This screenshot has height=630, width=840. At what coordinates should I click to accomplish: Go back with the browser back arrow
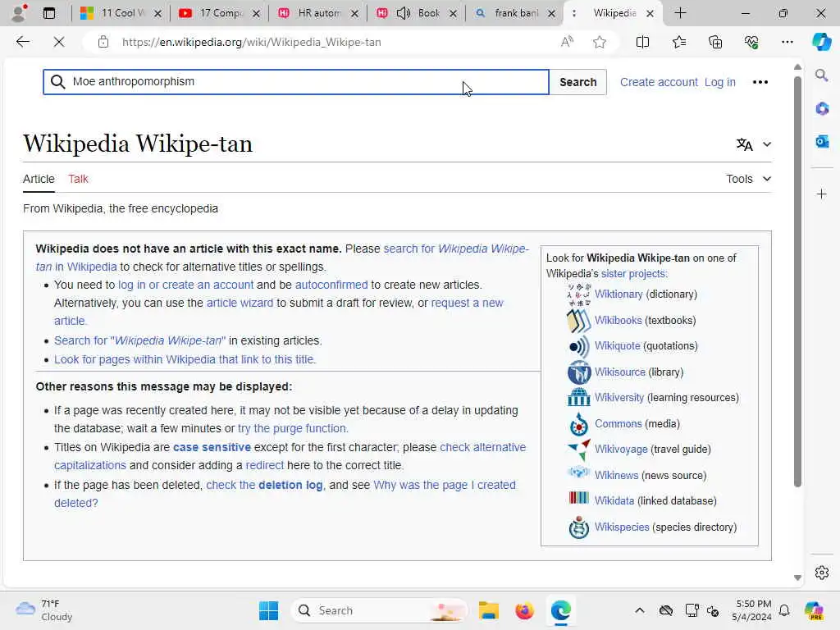point(22,42)
